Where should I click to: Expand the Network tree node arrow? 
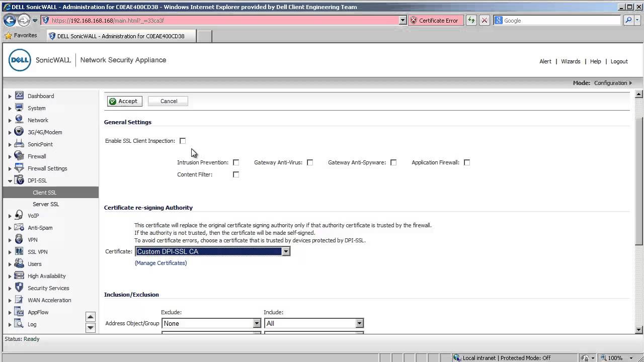click(x=10, y=120)
